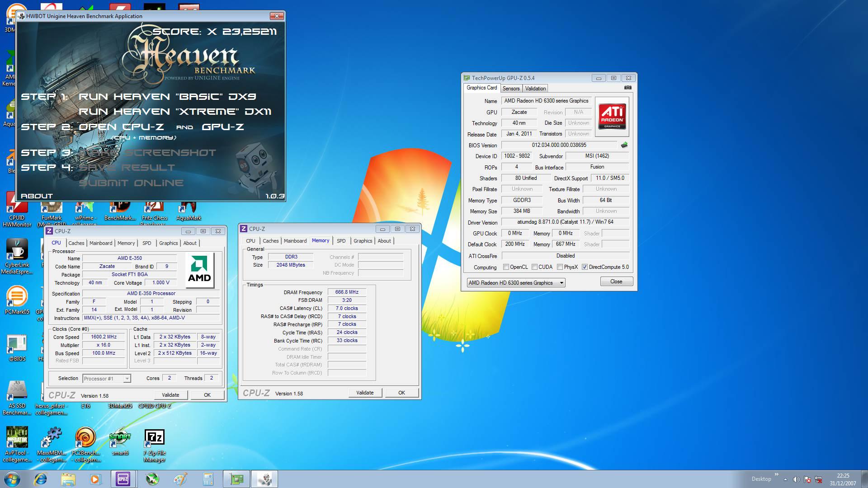Open the SPD tab in Memory window
The width and height of the screenshot is (868, 488).
(341, 241)
